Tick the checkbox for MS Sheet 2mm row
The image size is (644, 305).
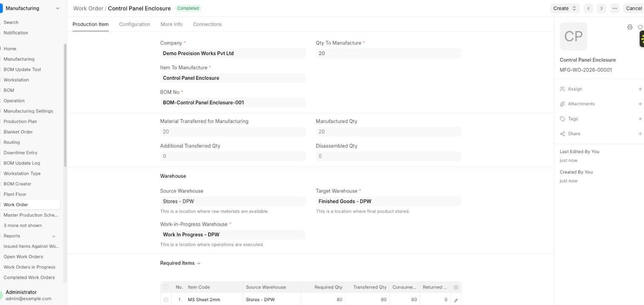tap(166, 300)
